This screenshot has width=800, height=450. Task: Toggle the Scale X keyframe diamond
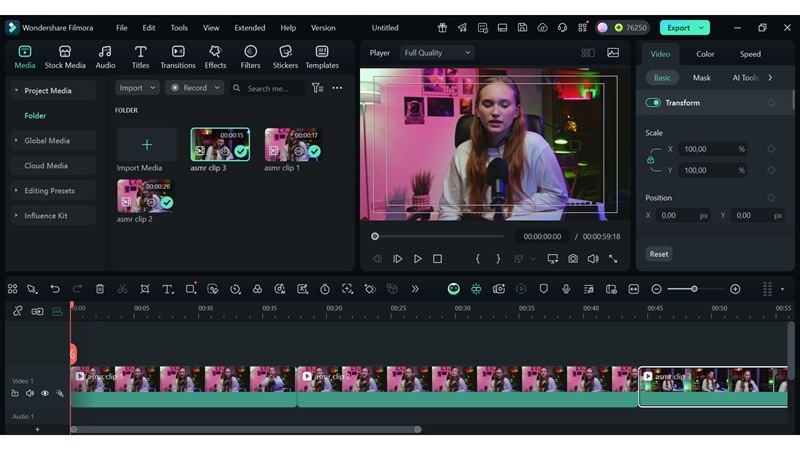[x=771, y=149]
